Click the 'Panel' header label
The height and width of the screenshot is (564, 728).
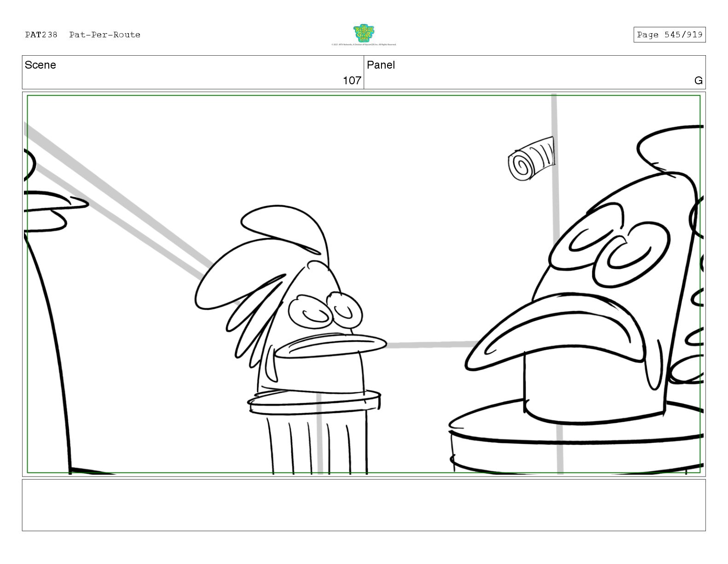381,65
